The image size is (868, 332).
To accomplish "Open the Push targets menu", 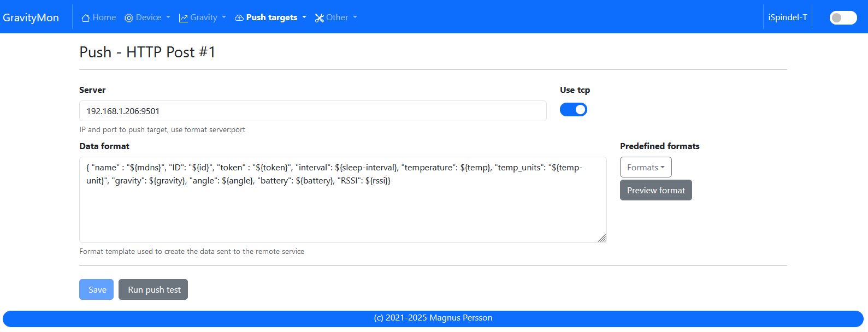I will click(271, 17).
